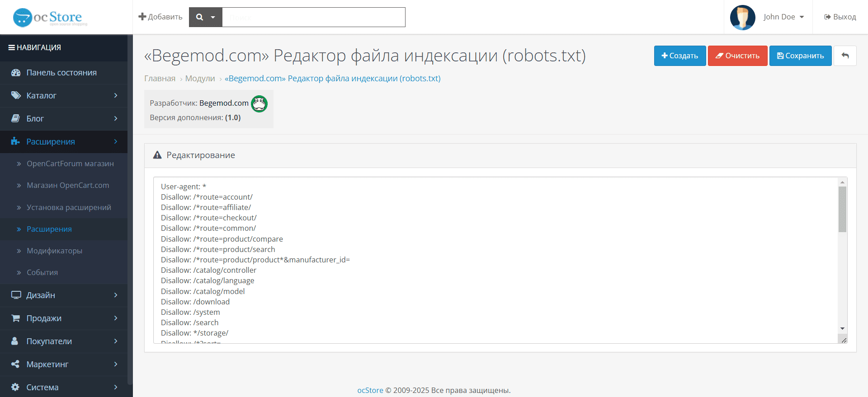This screenshot has width=868, height=397.
Task: Expand the Система menu chevron
Action: click(116, 387)
